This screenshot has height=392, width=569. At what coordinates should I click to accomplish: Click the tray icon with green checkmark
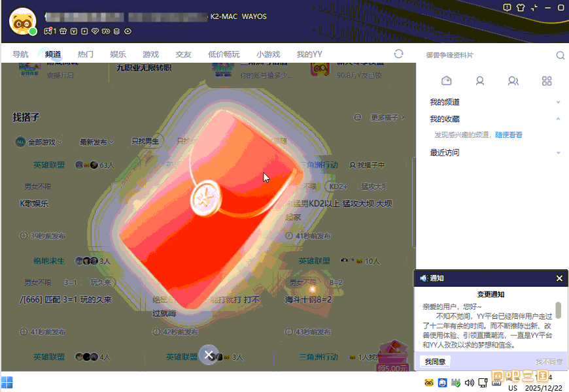tap(456, 383)
